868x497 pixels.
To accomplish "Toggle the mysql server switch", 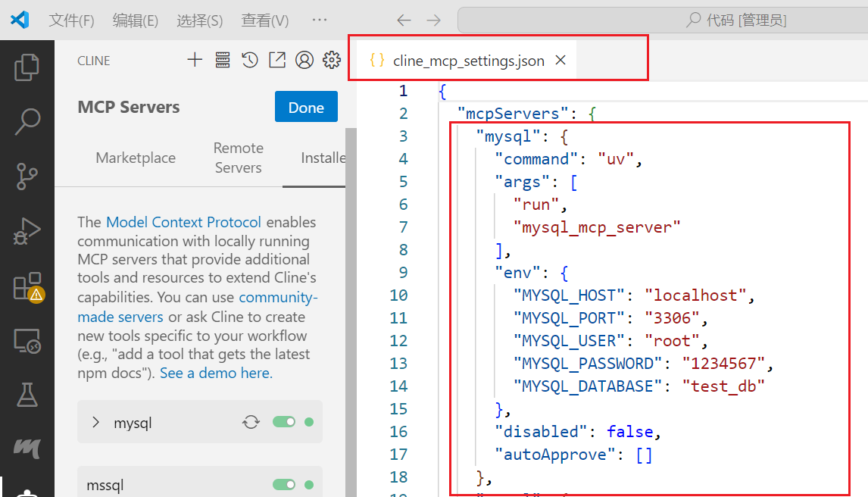I will [284, 422].
